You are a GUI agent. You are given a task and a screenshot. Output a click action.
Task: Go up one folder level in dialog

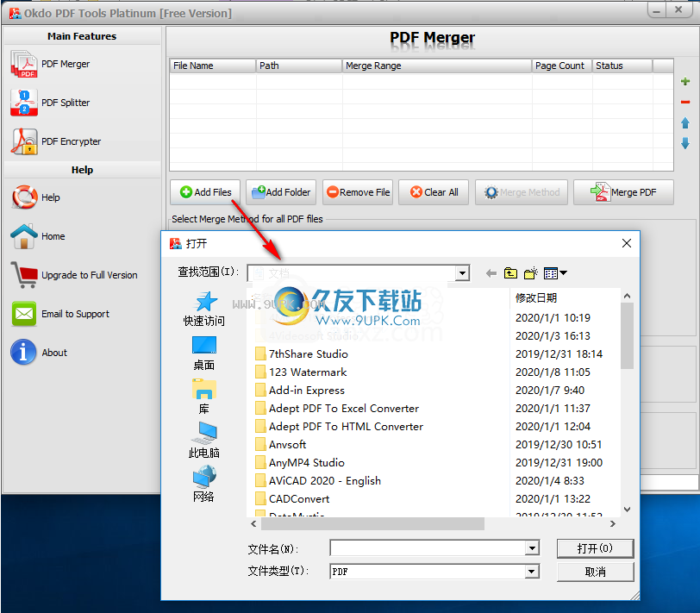click(x=510, y=273)
